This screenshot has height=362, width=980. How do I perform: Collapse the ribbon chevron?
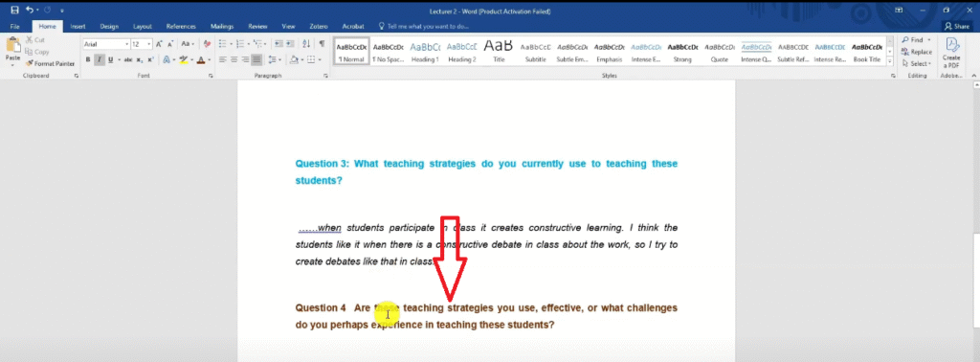pos(973,76)
